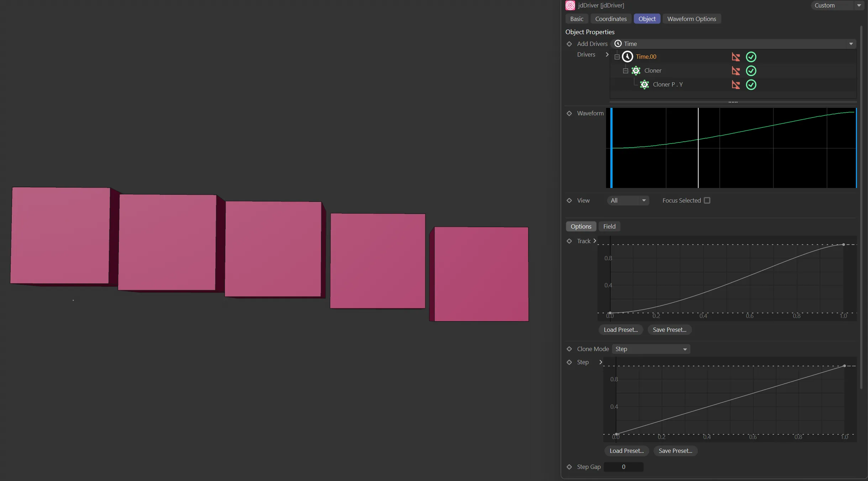Enable the Focus Selected checkbox

pos(707,200)
